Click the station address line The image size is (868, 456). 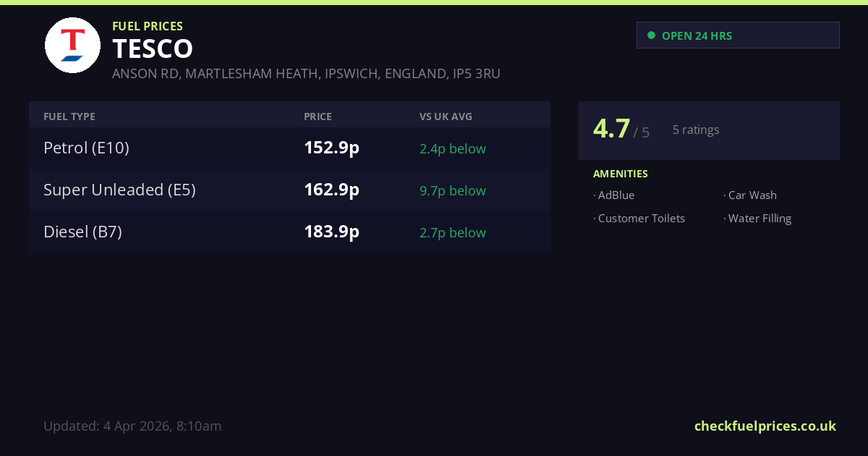(306, 73)
